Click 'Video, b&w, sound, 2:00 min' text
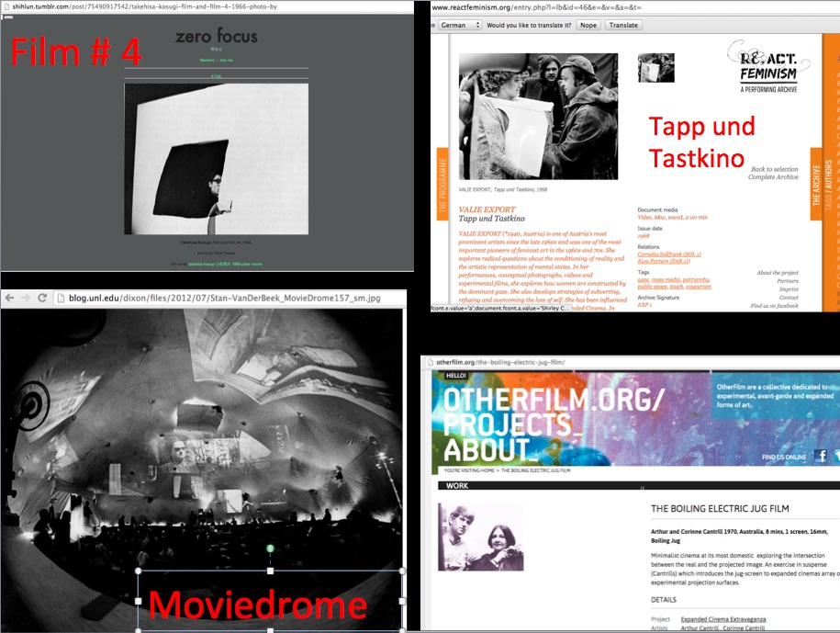The height and width of the screenshot is (633, 840). tap(672, 217)
